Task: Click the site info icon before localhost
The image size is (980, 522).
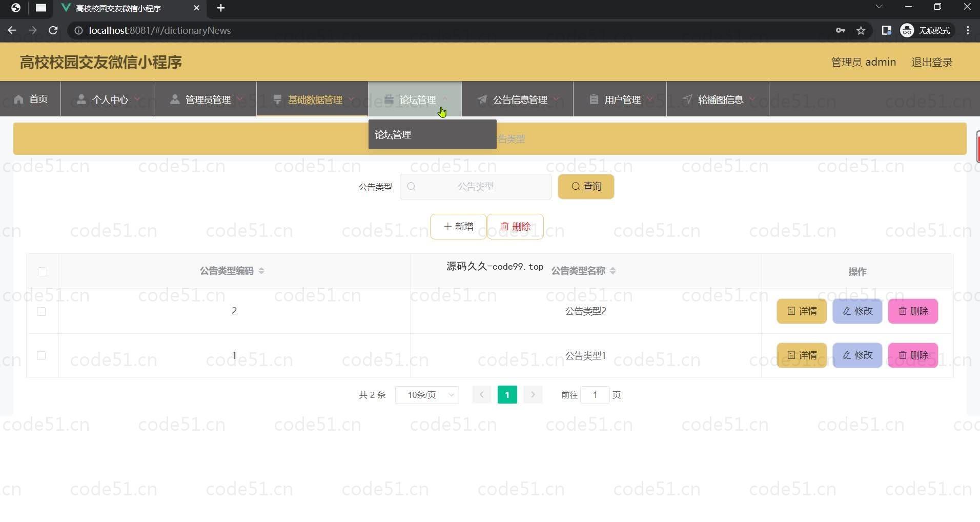Action: click(78, 30)
